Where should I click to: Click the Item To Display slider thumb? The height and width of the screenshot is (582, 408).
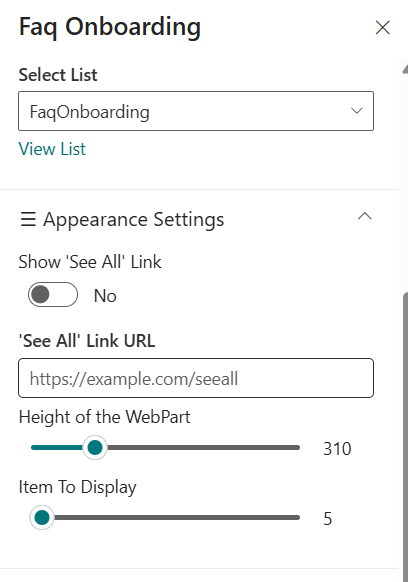[42, 517]
